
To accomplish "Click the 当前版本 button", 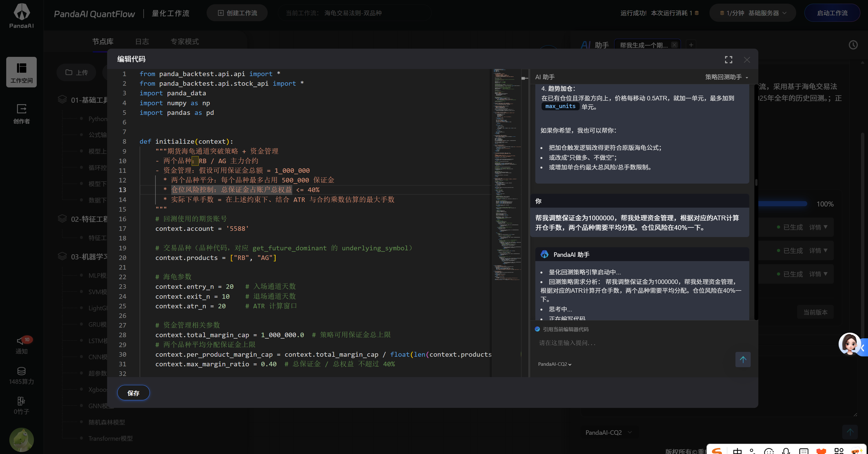I will [x=815, y=312].
